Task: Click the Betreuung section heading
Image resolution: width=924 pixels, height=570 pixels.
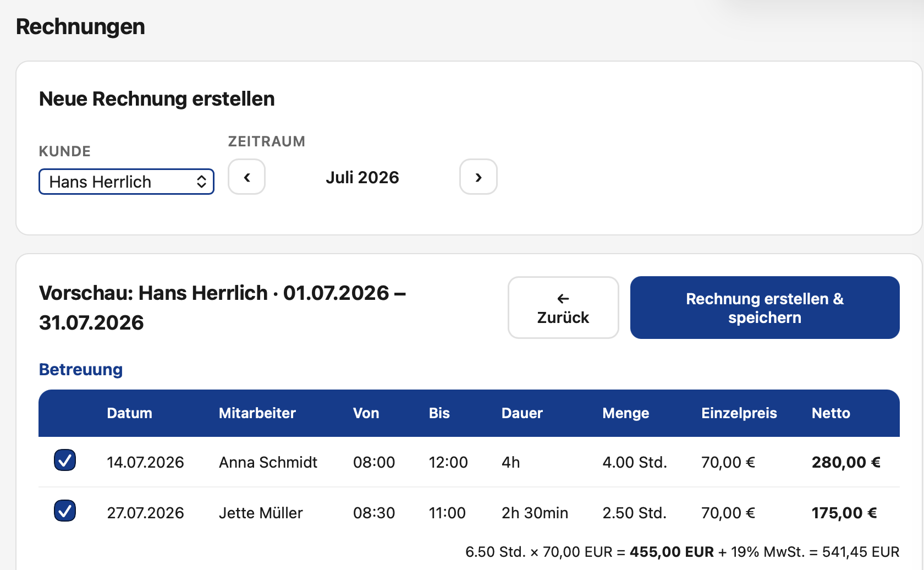Action: 81,369
